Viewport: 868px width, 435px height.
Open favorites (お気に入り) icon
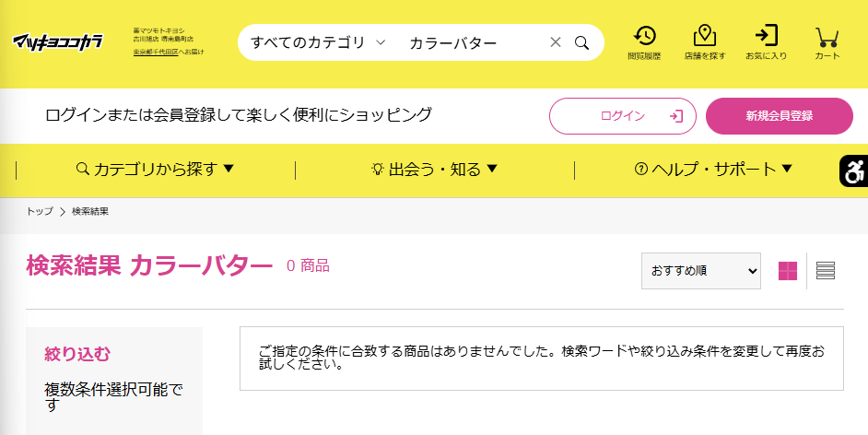766,42
